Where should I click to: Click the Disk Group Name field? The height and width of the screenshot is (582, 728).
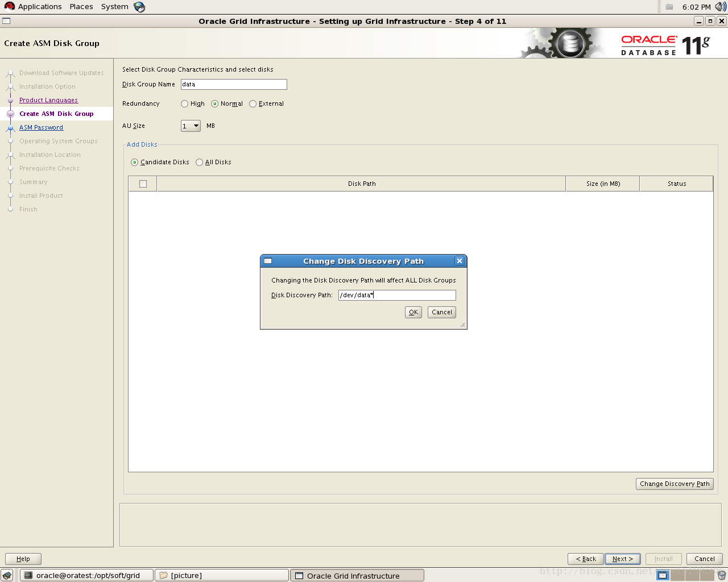pos(234,84)
